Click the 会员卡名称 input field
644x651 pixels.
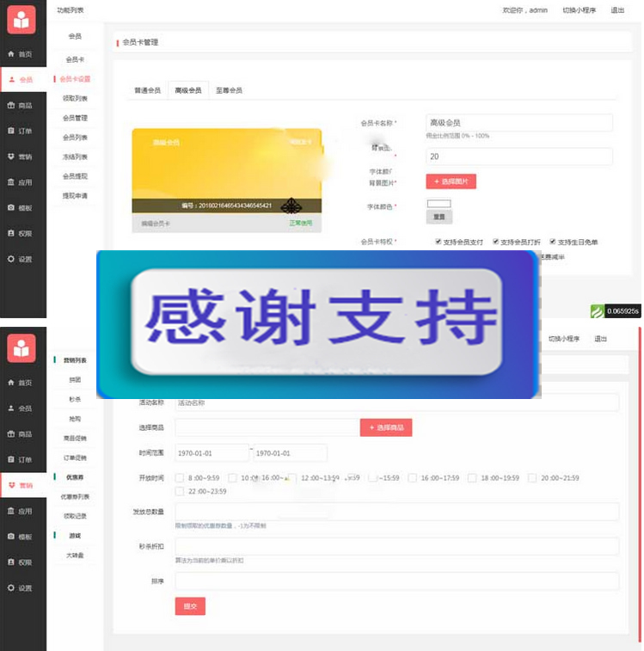pos(518,123)
